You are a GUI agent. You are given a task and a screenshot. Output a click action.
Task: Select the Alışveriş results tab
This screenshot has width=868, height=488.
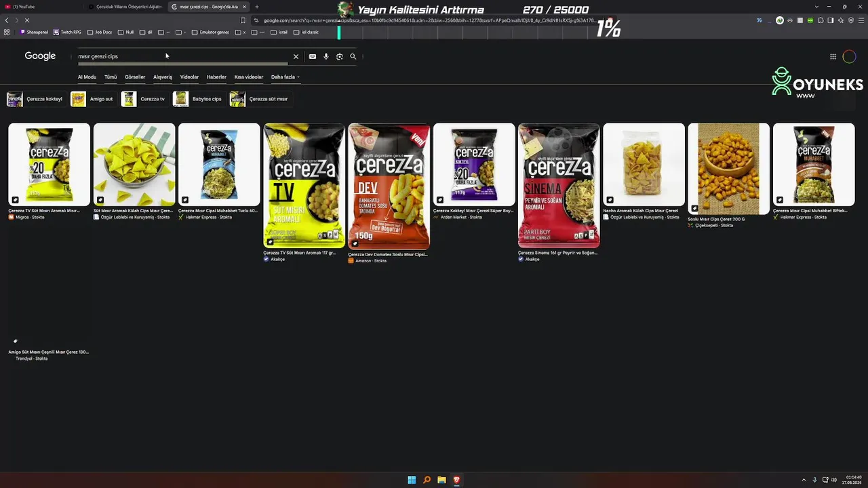(163, 77)
